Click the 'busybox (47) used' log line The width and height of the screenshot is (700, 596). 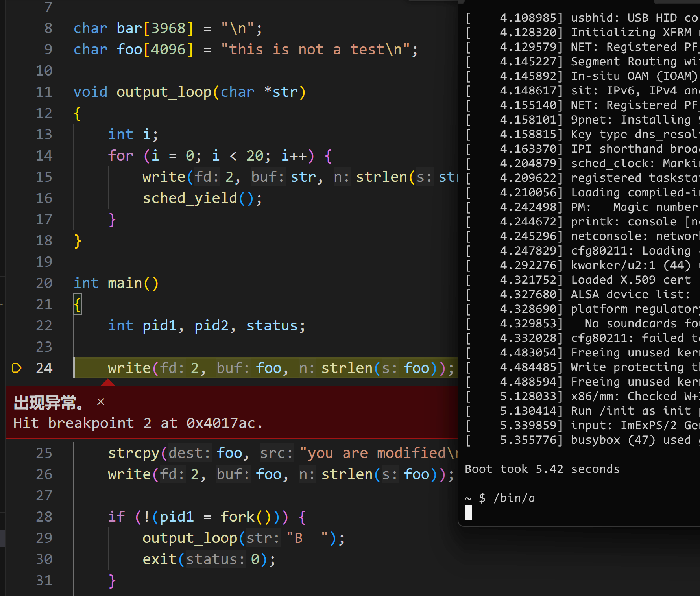pos(582,440)
